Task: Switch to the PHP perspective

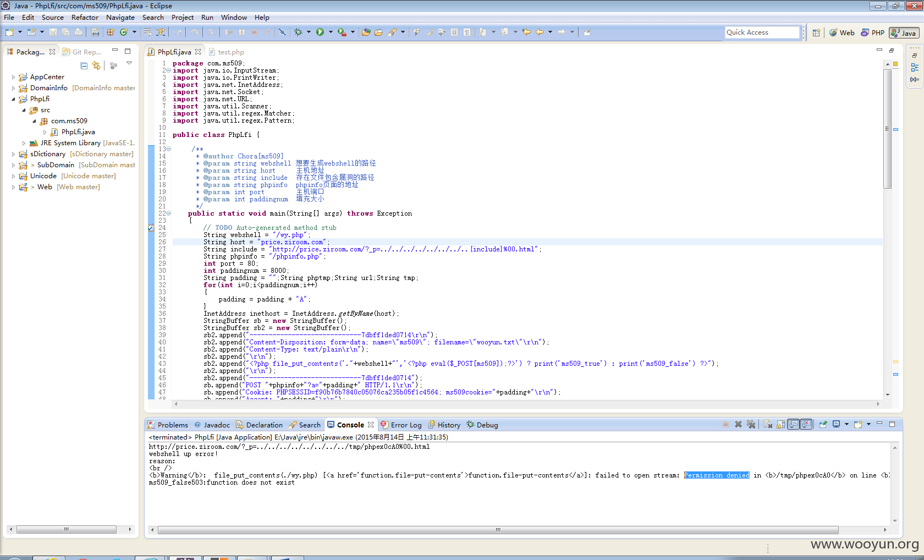Action: (x=873, y=33)
